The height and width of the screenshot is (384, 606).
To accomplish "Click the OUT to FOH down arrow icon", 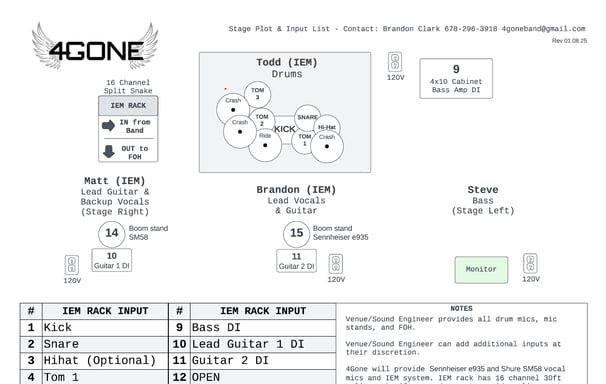I will (109, 152).
